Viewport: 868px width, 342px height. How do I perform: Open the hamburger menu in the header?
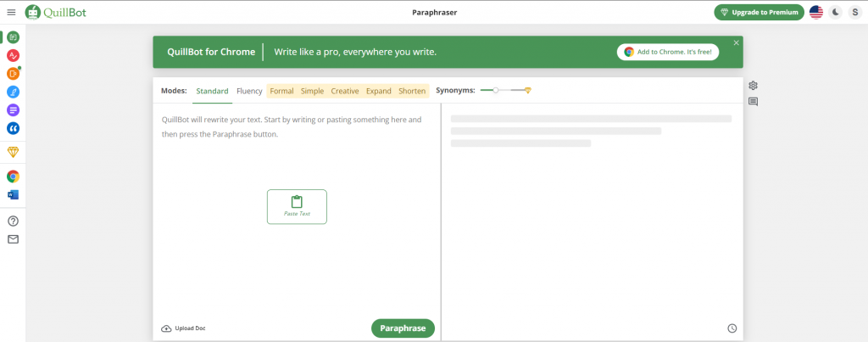click(11, 12)
